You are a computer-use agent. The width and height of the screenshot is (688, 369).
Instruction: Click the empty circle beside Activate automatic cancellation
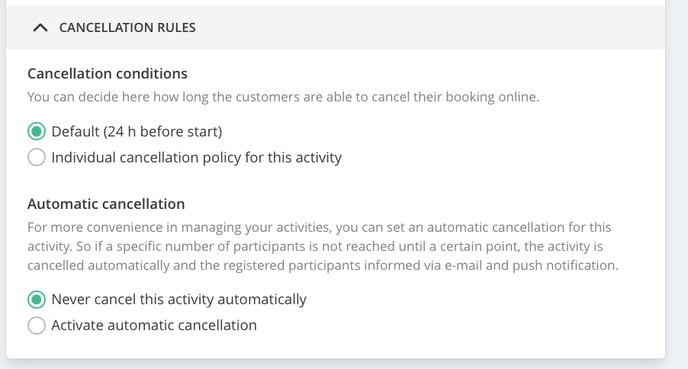[x=36, y=326]
